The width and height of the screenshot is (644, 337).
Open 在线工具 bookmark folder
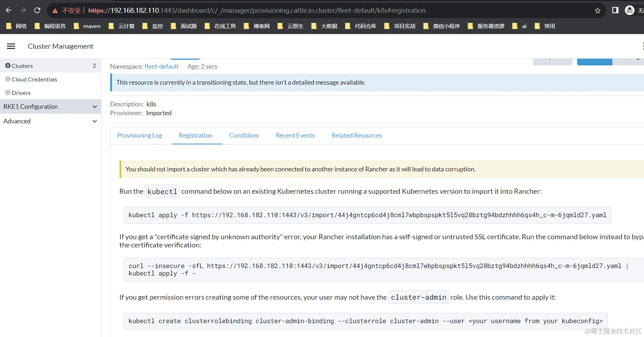[220, 26]
